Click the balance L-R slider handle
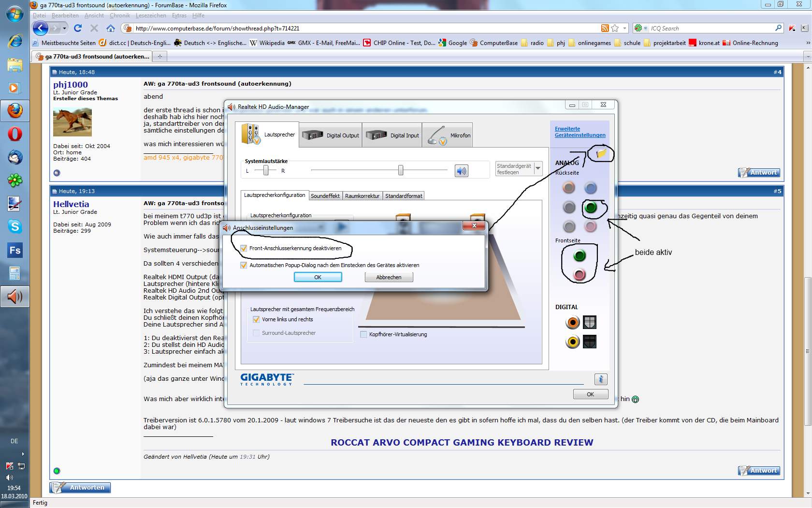The width and height of the screenshot is (812, 508). click(x=265, y=170)
